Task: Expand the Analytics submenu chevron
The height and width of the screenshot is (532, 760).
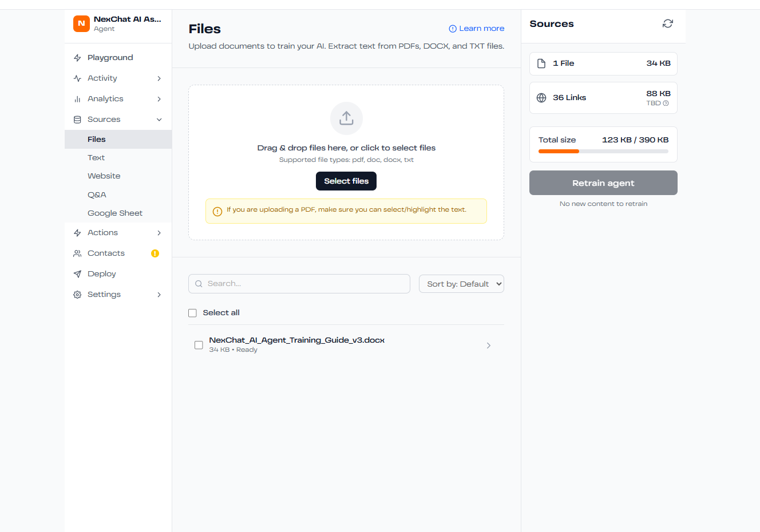Action: tap(159, 99)
